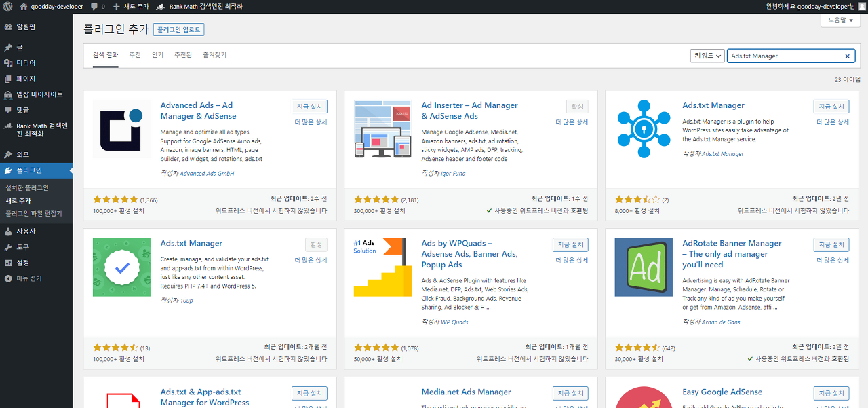
Task: View 더 많은 상세 for Advanced Ads
Action: 311,122
